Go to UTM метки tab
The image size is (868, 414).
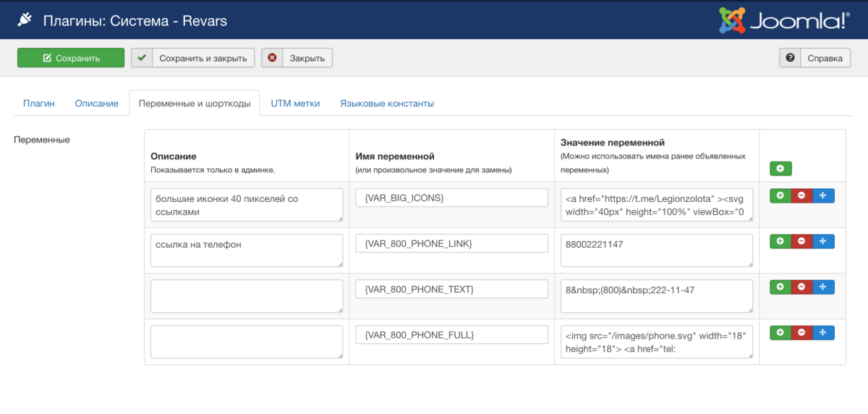click(295, 103)
